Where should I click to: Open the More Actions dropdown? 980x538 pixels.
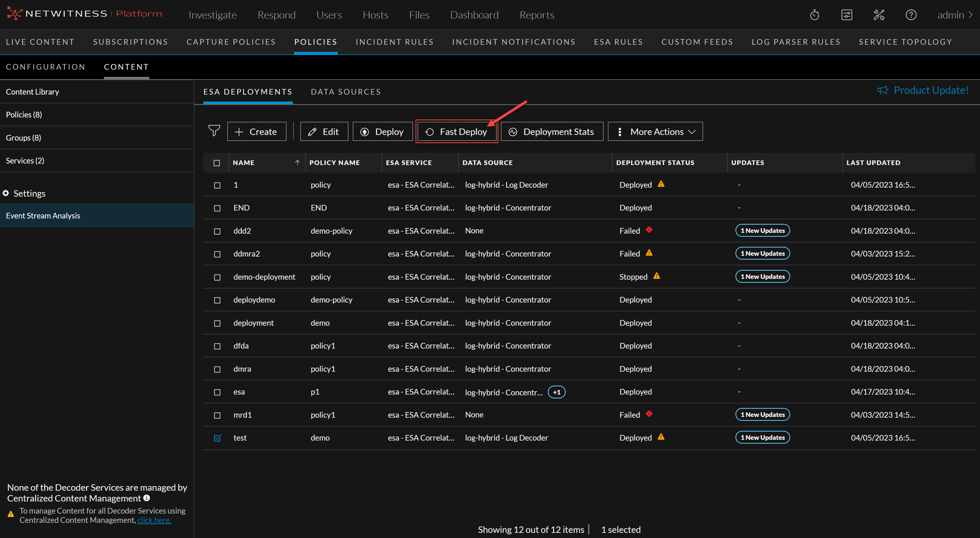pyautogui.click(x=655, y=131)
